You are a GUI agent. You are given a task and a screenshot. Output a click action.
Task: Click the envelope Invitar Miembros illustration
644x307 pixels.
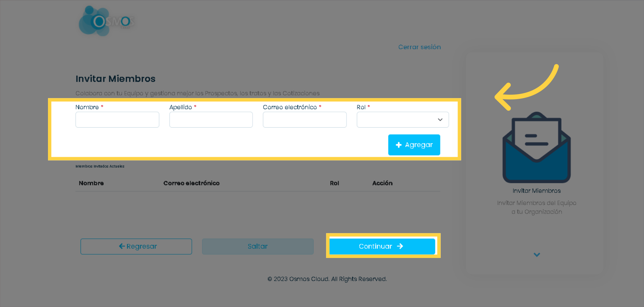coord(537,147)
